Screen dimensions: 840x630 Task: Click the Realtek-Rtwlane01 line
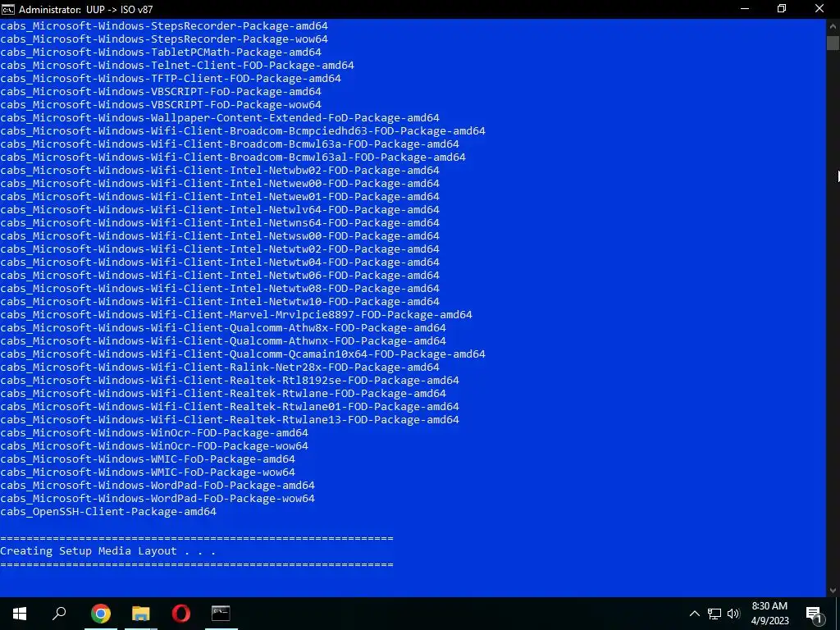pos(230,407)
